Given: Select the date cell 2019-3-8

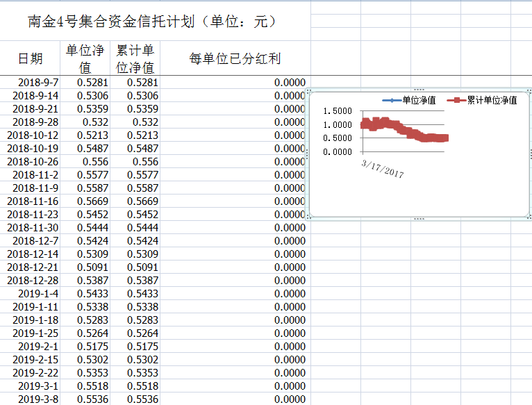Looking at the screenshot, I should [30, 399].
